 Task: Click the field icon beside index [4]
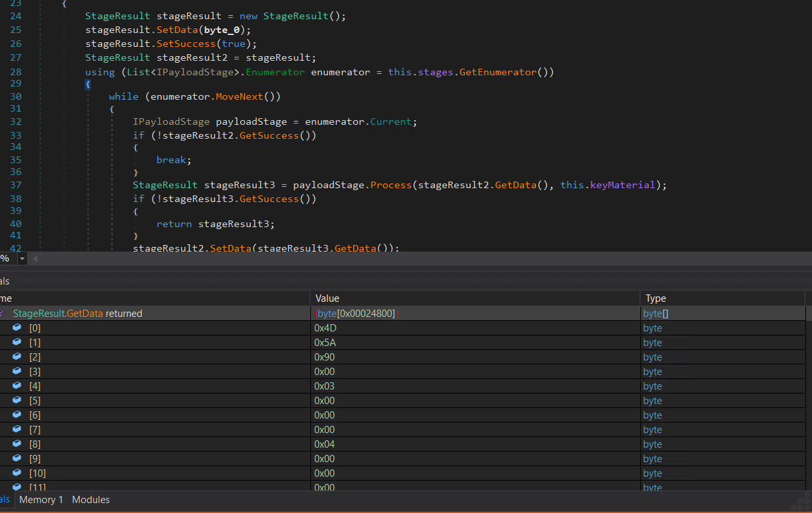tap(17, 386)
